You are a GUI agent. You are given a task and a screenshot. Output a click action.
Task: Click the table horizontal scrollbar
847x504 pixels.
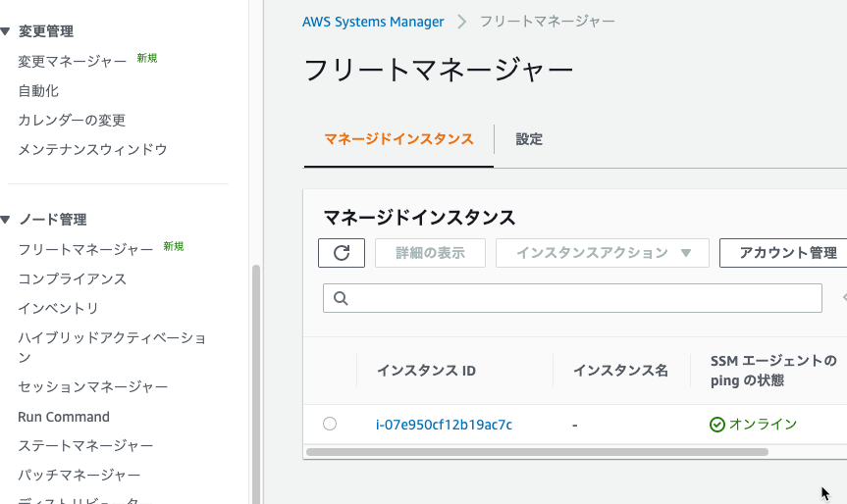coord(537,452)
